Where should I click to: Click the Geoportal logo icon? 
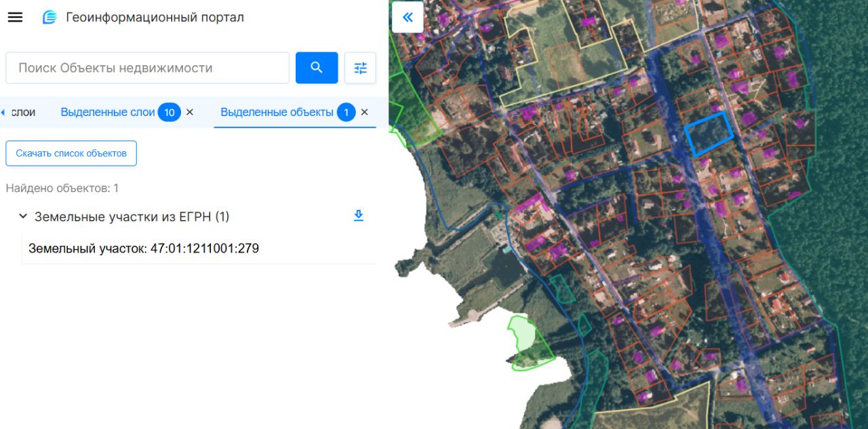[50, 18]
